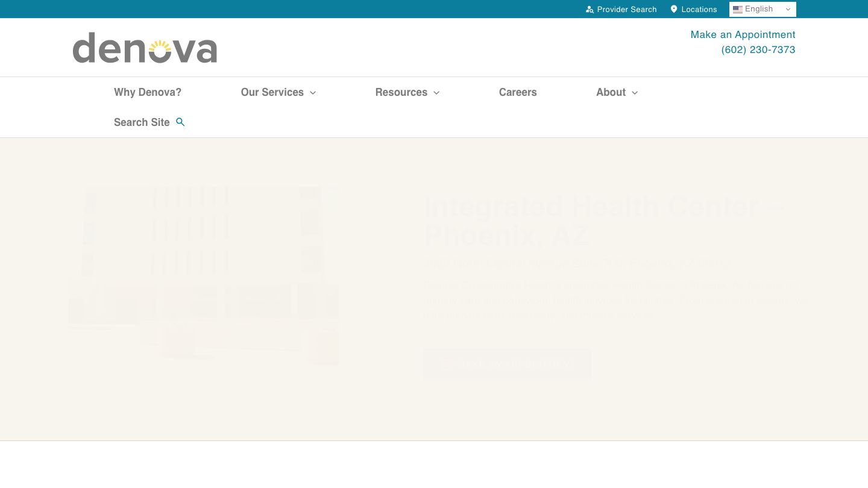The height and width of the screenshot is (488, 868).
Task: Click the Provider Search icon
Action: pos(590,9)
